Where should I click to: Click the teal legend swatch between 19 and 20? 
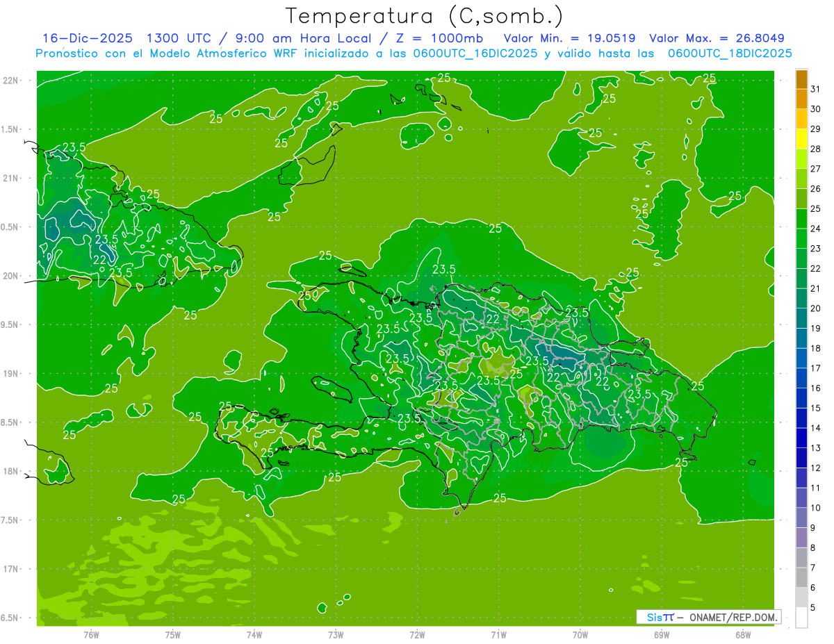tap(801, 318)
